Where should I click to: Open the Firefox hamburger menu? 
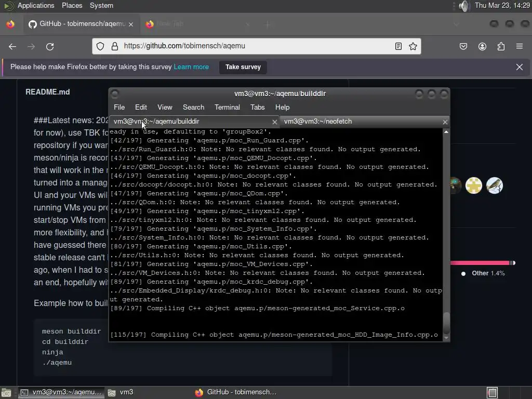520,46
